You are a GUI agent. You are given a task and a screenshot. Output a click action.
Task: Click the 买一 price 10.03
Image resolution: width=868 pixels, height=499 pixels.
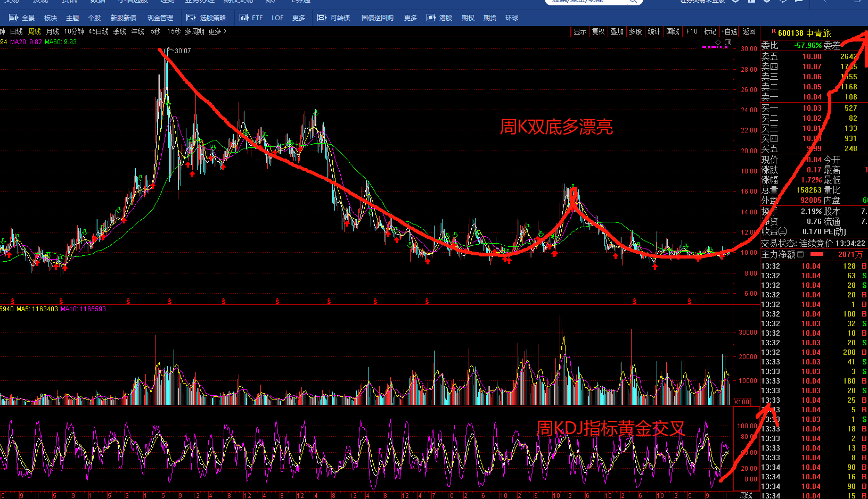coord(812,108)
